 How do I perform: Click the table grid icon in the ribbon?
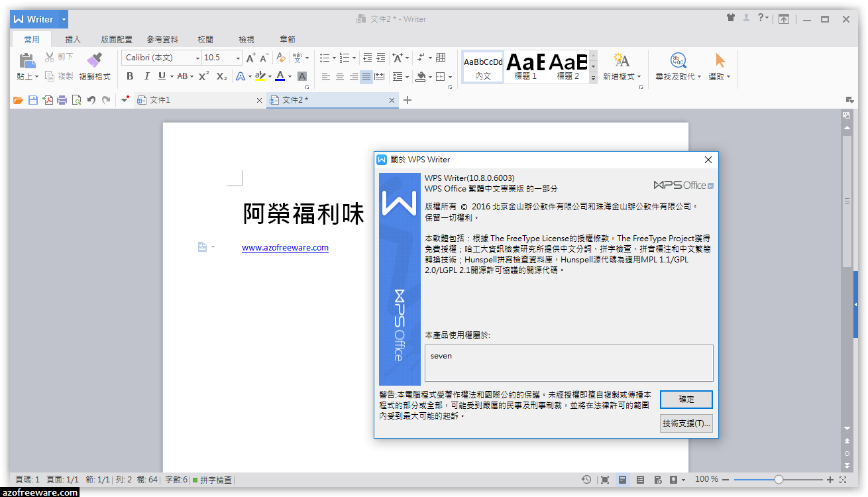pos(441,58)
